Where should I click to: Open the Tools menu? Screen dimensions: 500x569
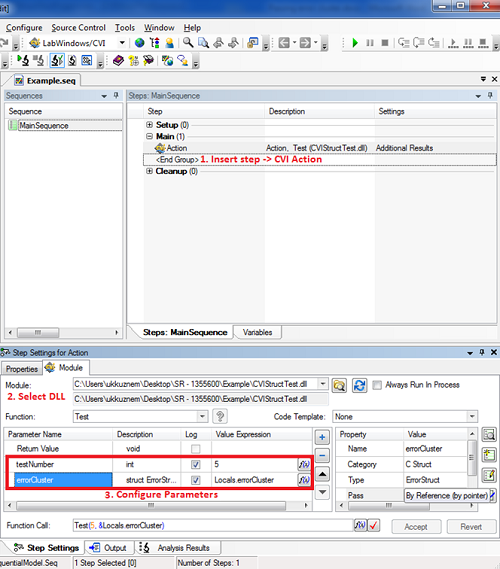pos(125,28)
